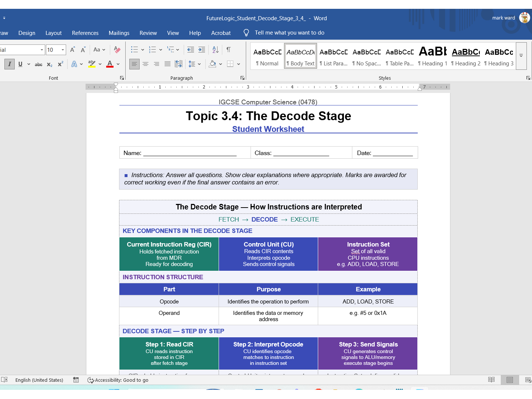Apply paragraph shading fill color
The width and height of the screenshot is (532, 399).
212,64
